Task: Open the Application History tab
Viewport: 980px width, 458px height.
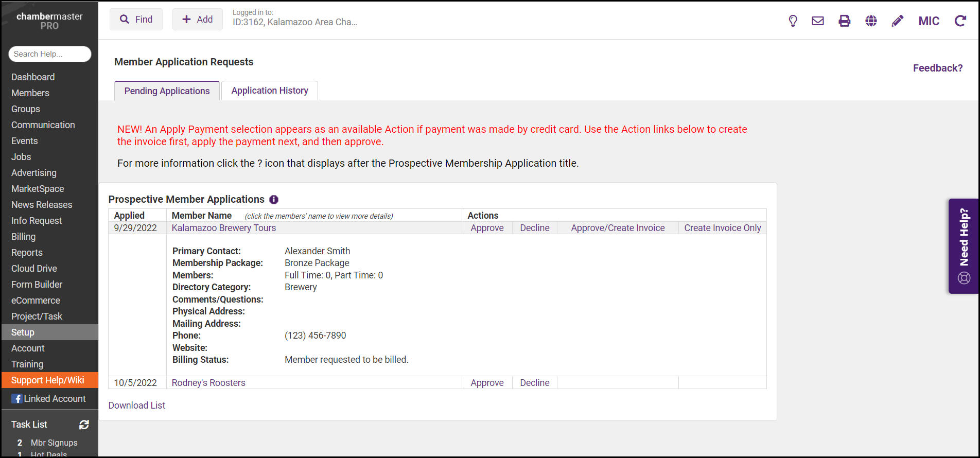Action: tap(270, 91)
